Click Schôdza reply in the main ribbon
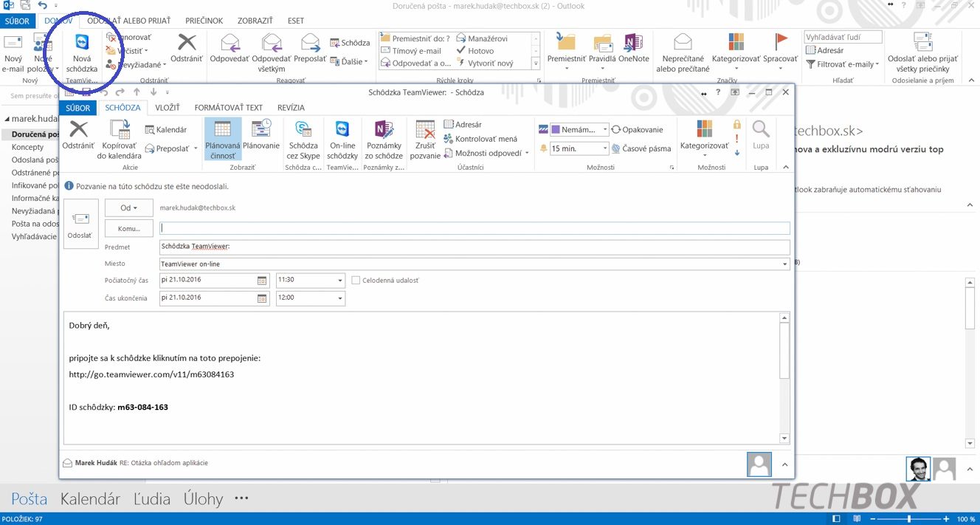Screen dimensions: 980x525 pos(350,43)
